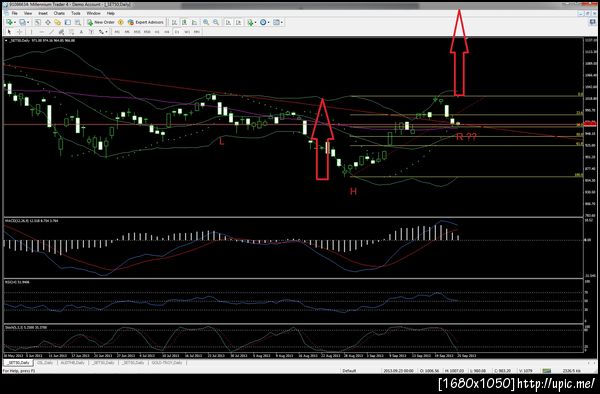The width and height of the screenshot is (600, 394).
Task: Switch timeframe to H4
Action: pyautogui.click(x=167, y=32)
